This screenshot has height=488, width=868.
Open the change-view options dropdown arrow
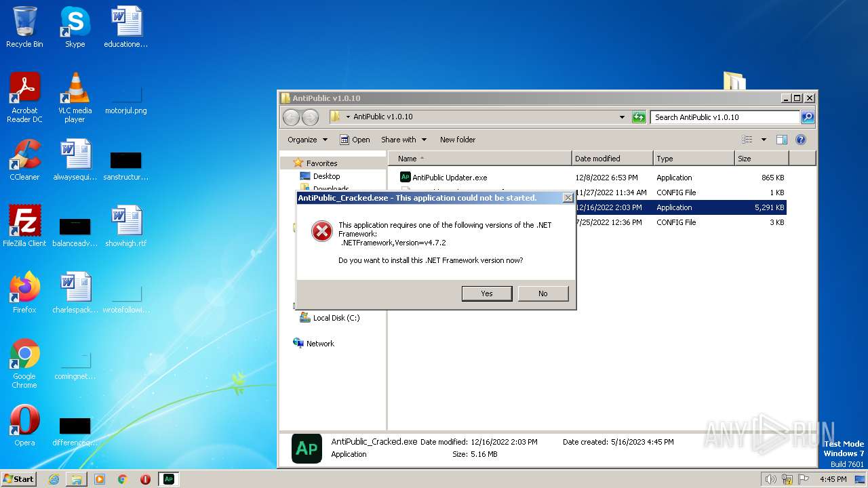[x=764, y=140]
